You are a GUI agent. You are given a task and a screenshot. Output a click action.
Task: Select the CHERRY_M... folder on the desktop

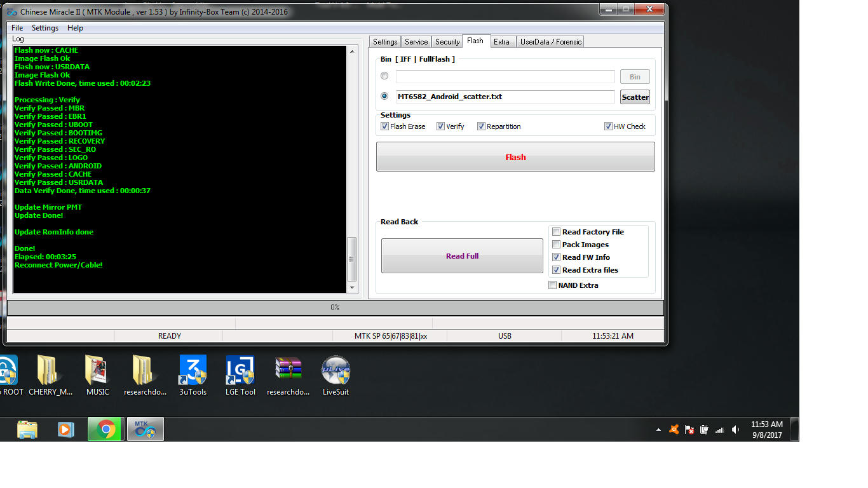[x=51, y=376]
